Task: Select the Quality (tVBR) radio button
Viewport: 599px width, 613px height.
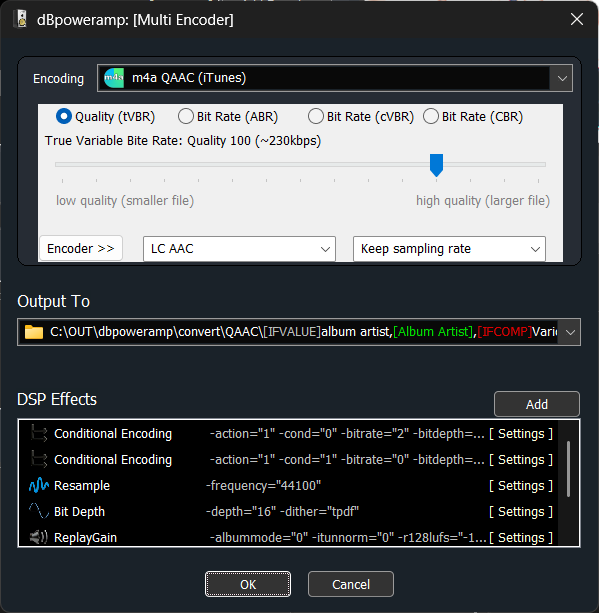Action: (x=63, y=117)
